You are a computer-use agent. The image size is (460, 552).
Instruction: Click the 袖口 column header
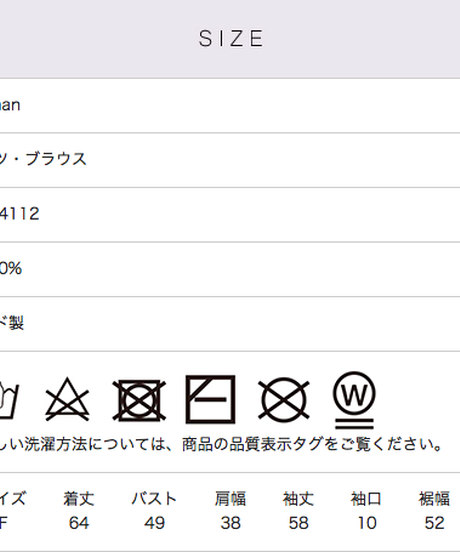pos(366,499)
